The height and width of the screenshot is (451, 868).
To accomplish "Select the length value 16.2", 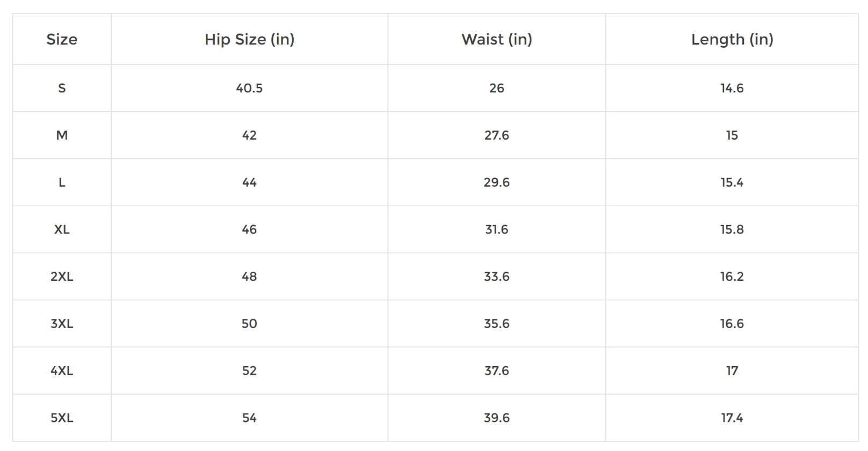I will (732, 277).
